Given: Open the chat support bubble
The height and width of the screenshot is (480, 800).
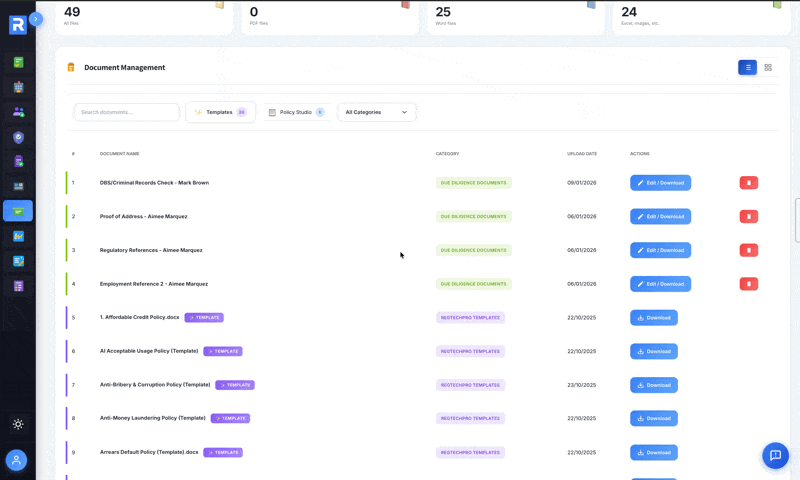Looking at the screenshot, I should tap(776, 455).
